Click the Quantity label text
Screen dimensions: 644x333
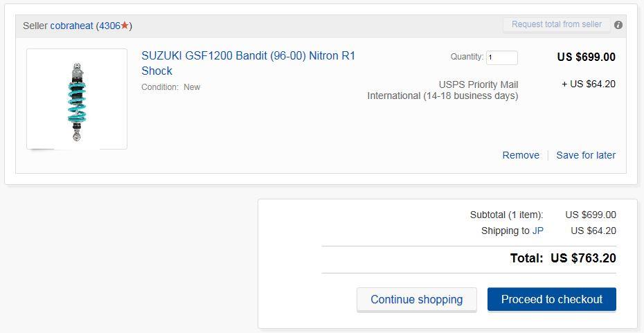[x=467, y=57]
